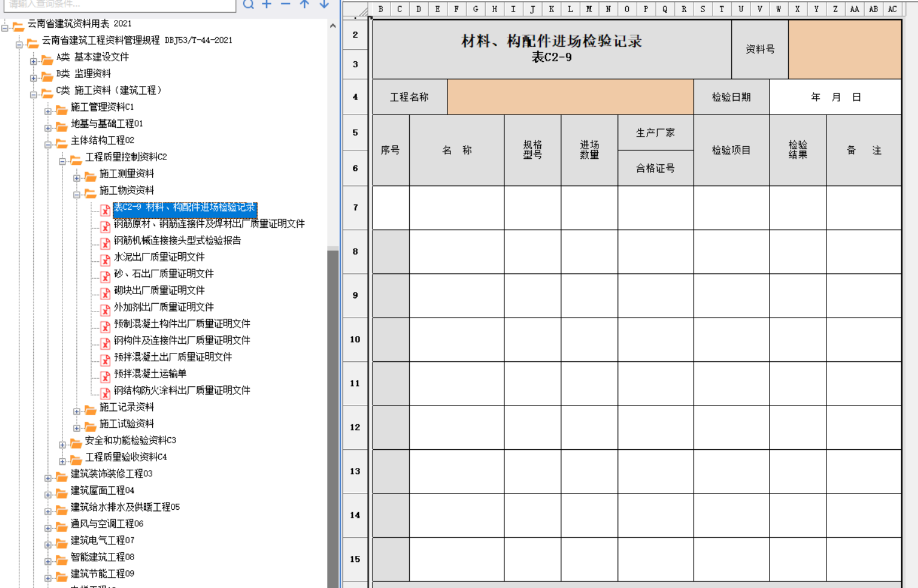Click the minus collapse-all icon

(286, 4)
